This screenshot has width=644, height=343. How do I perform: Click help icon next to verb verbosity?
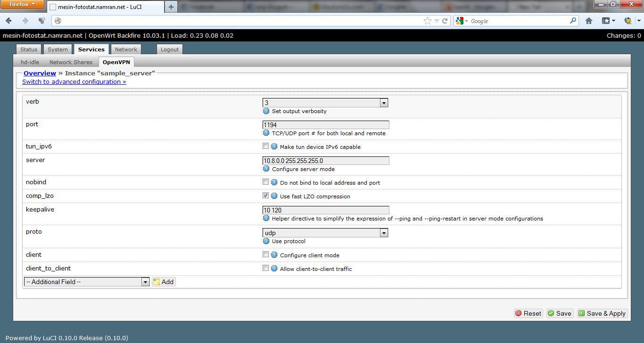(x=266, y=111)
